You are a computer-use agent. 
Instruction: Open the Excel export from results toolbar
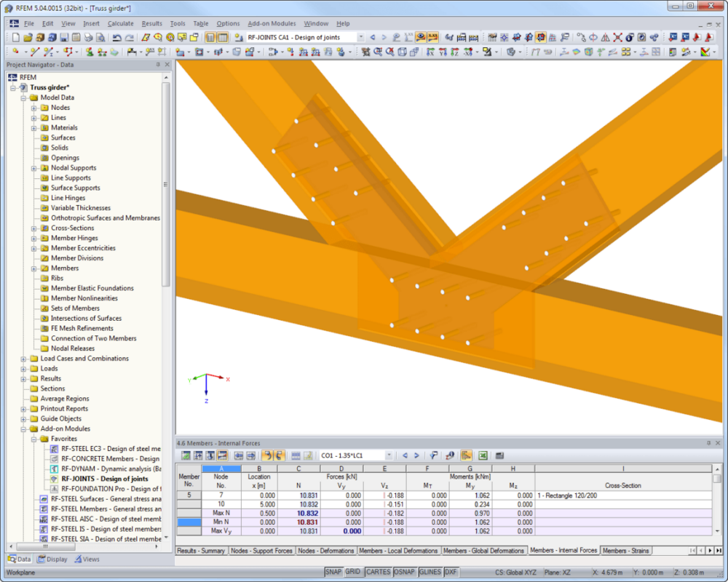pyautogui.click(x=483, y=458)
